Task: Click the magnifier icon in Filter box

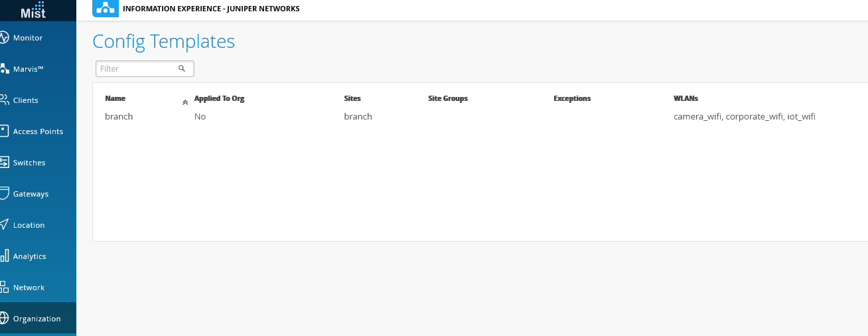Action: pos(182,68)
